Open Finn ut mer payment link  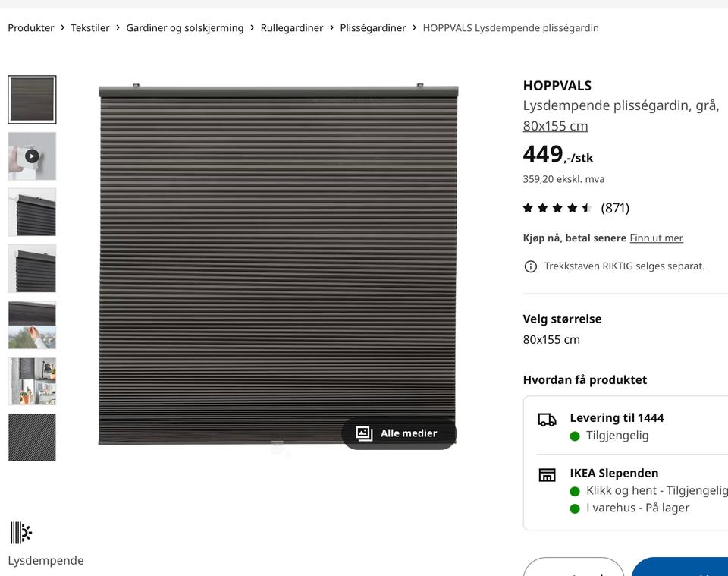pyautogui.click(x=656, y=238)
